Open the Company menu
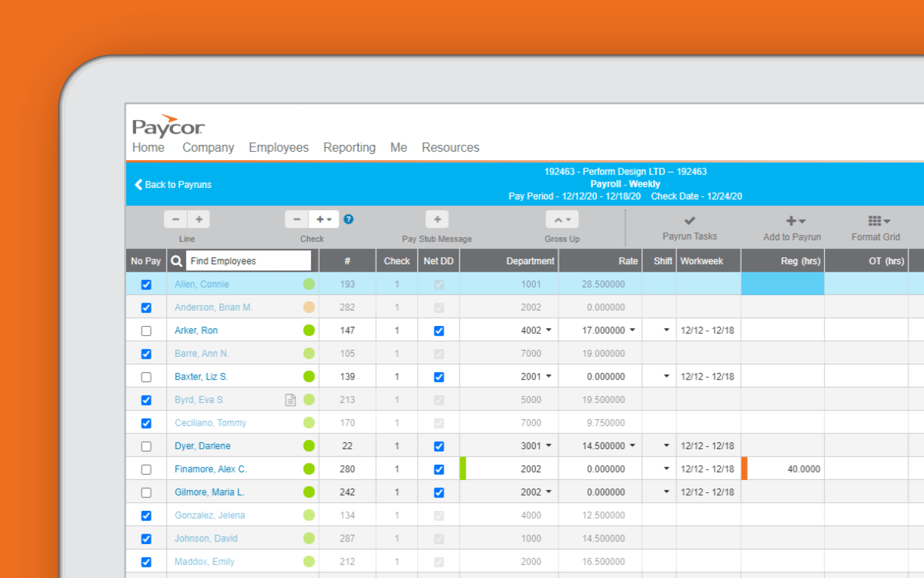The height and width of the screenshot is (578, 924). pyautogui.click(x=208, y=147)
